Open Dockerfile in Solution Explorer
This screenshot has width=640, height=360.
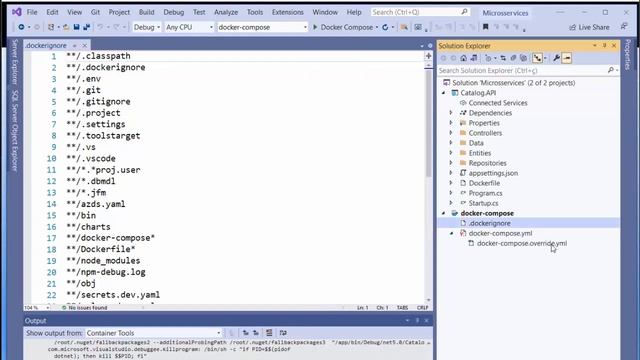[484, 183]
